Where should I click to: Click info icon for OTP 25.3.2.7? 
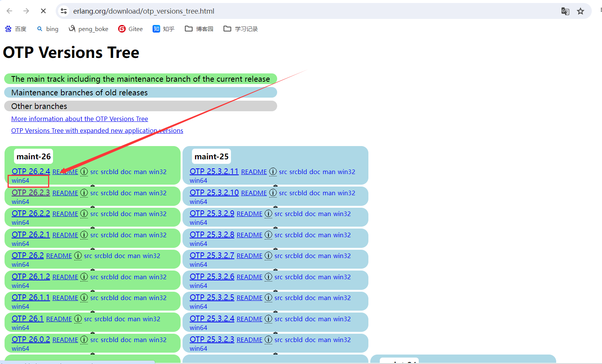click(x=268, y=255)
